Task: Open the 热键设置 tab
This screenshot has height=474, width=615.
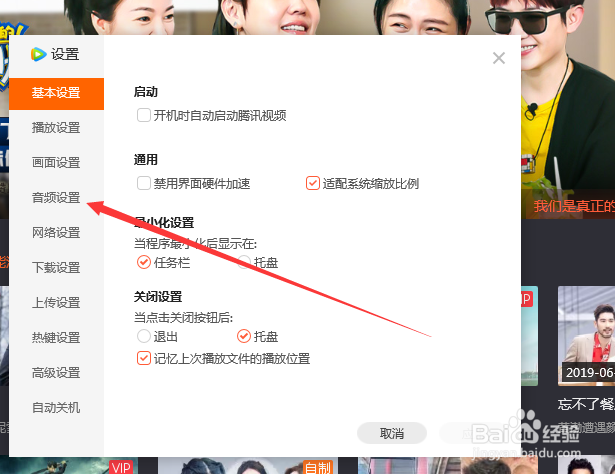Action: click(x=56, y=338)
